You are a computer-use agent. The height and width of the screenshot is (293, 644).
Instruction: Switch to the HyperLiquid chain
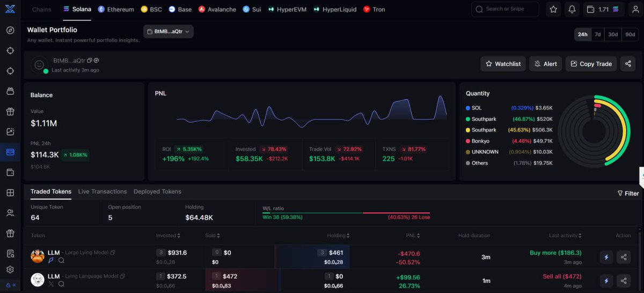point(335,9)
